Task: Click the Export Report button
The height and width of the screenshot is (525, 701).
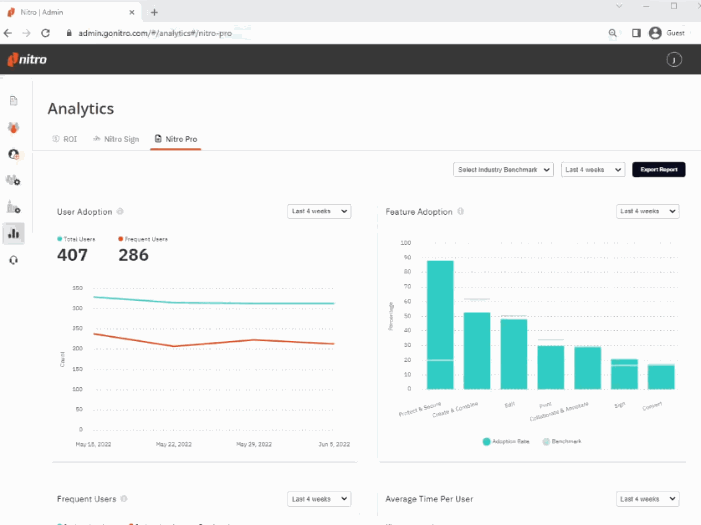Action: [658, 170]
